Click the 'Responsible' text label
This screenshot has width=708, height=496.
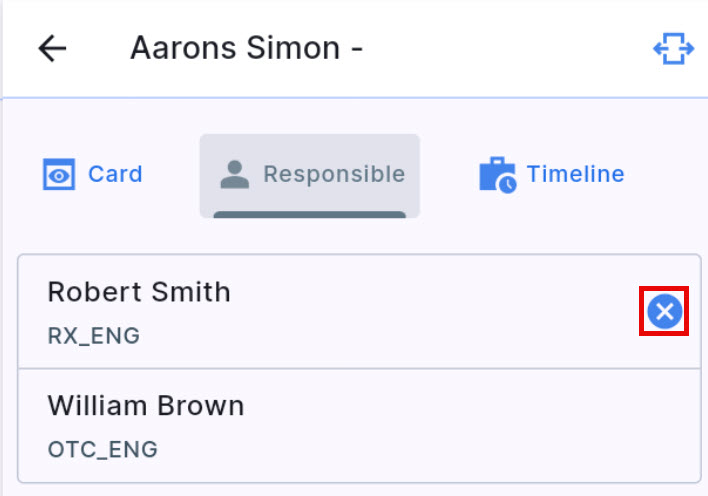[x=334, y=175]
